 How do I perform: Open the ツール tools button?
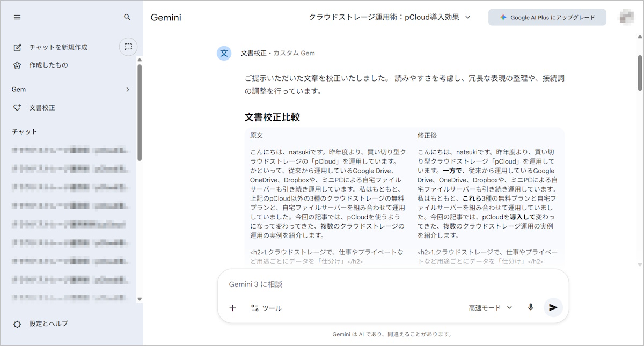point(266,308)
